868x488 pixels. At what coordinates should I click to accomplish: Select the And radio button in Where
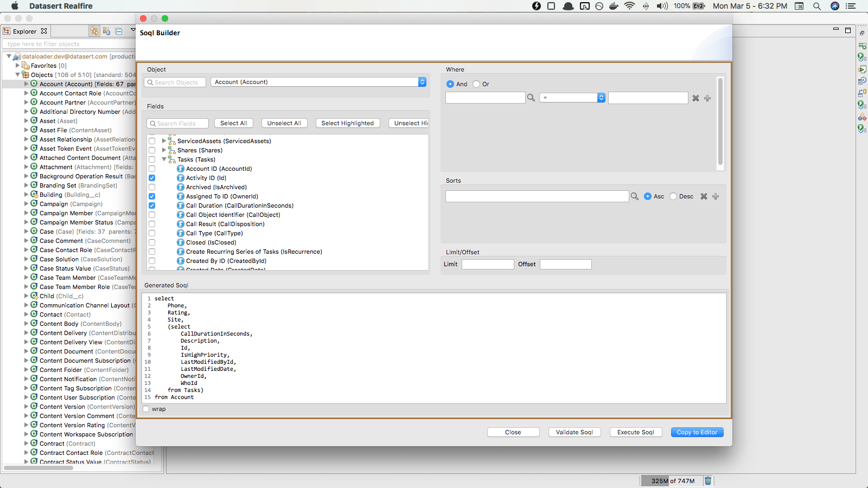click(x=450, y=84)
